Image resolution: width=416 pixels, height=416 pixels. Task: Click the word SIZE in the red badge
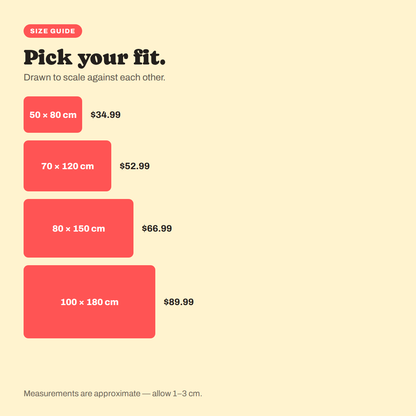[39, 31]
